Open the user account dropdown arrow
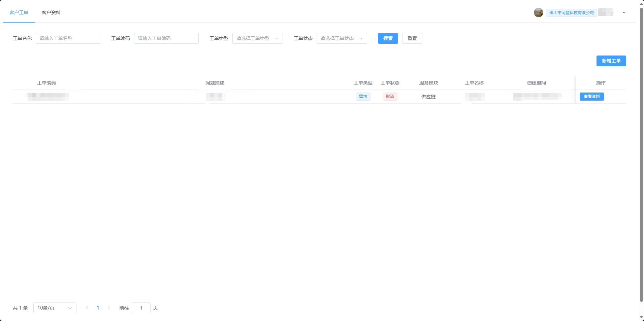The width and height of the screenshot is (644, 321). tap(623, 12)
